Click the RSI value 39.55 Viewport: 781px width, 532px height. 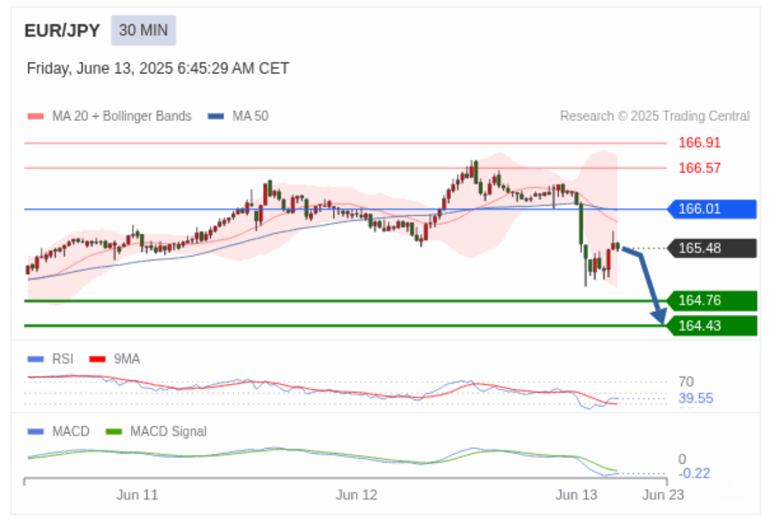click(696, 398)
